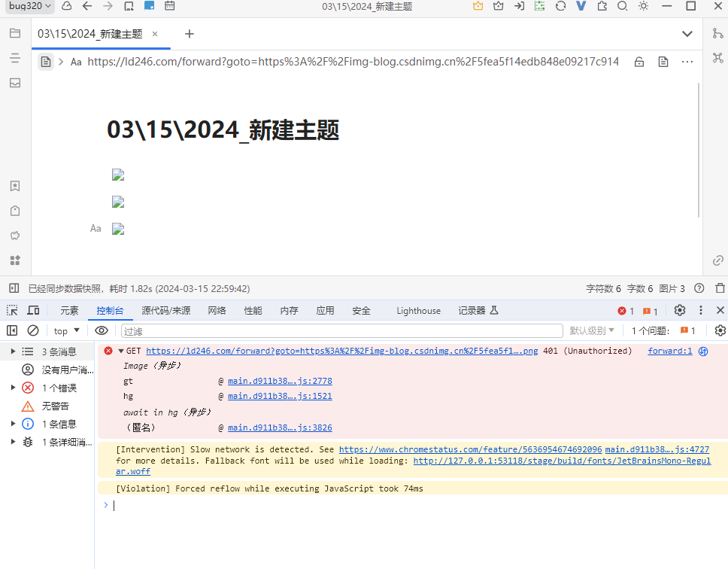Toggle the live expression eye icon
This screenshot has width=728, height=569.
coord(102,330)
